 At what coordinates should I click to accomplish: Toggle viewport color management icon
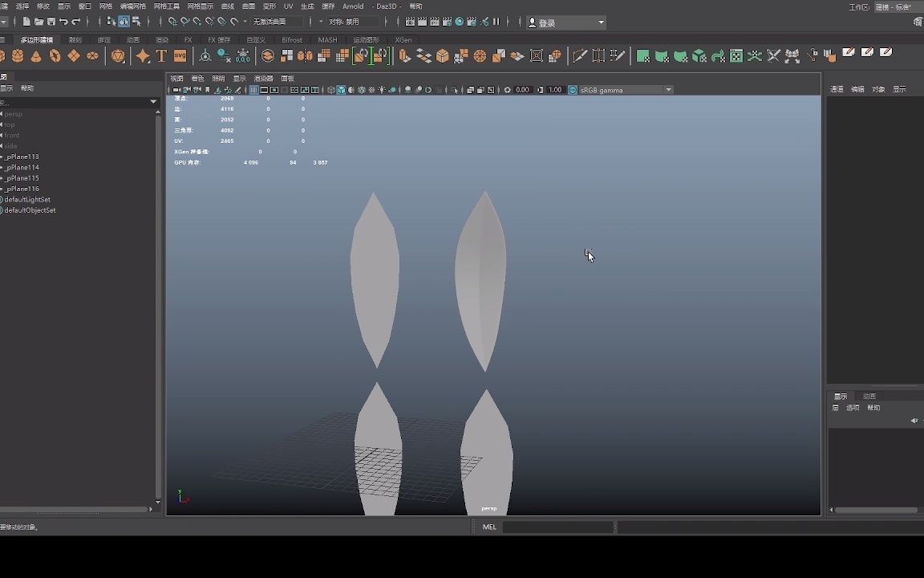point(573,90)
